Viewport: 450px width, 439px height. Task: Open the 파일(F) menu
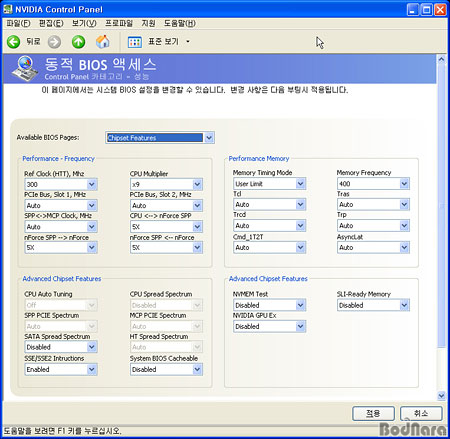tap(18, 23)
